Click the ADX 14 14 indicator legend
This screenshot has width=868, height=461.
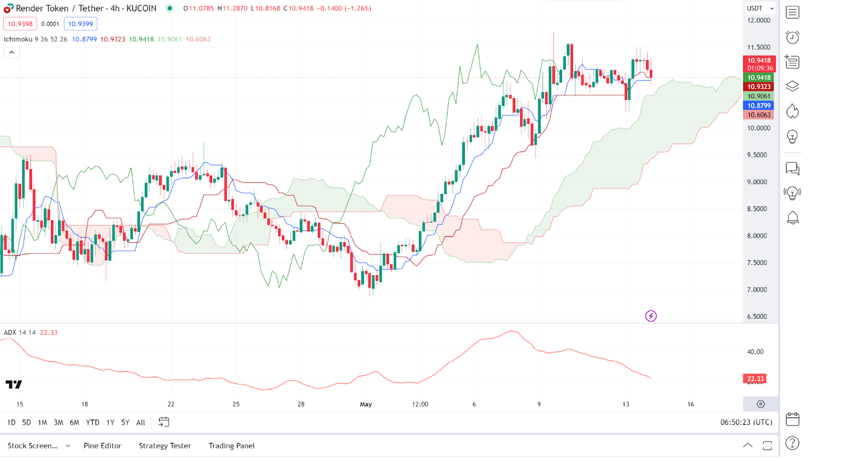pos(20,332)
